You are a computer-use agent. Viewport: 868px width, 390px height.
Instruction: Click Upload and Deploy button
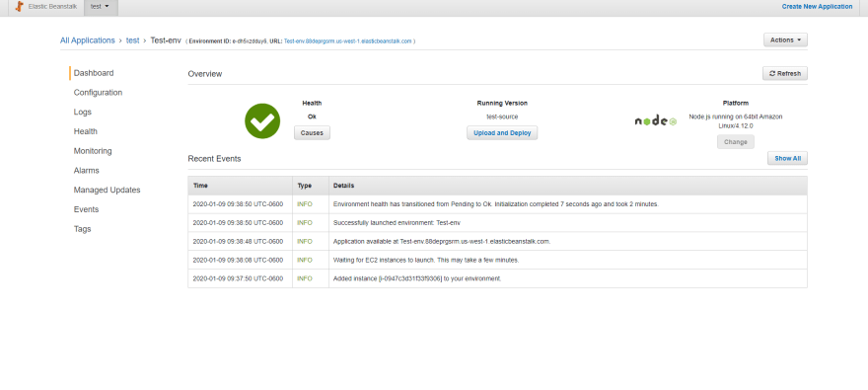coord(502,133)
